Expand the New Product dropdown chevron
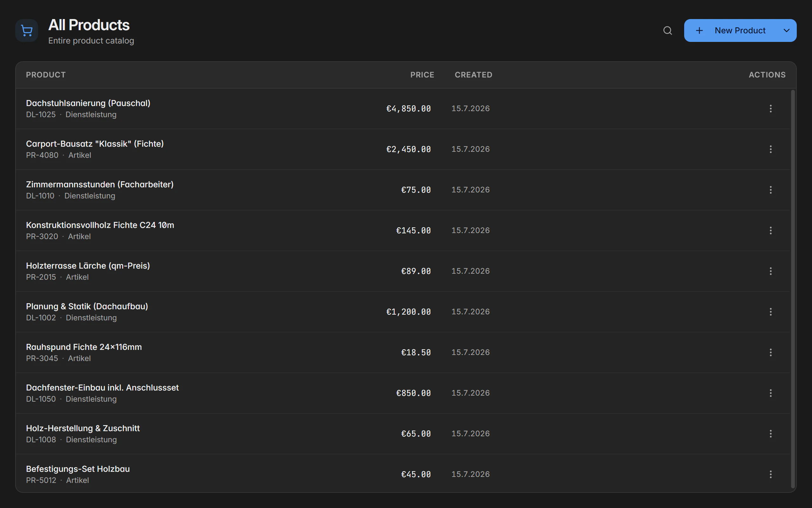 787,30
